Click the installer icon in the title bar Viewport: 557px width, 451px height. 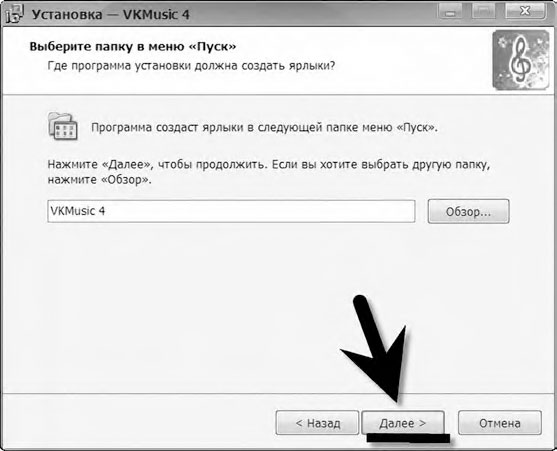pyautogui.click(x=14, y=13)
